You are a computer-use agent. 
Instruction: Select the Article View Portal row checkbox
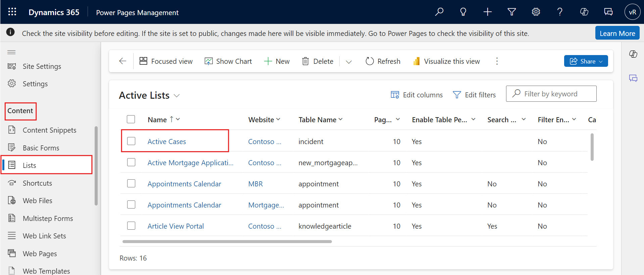(x=131, y=226)
